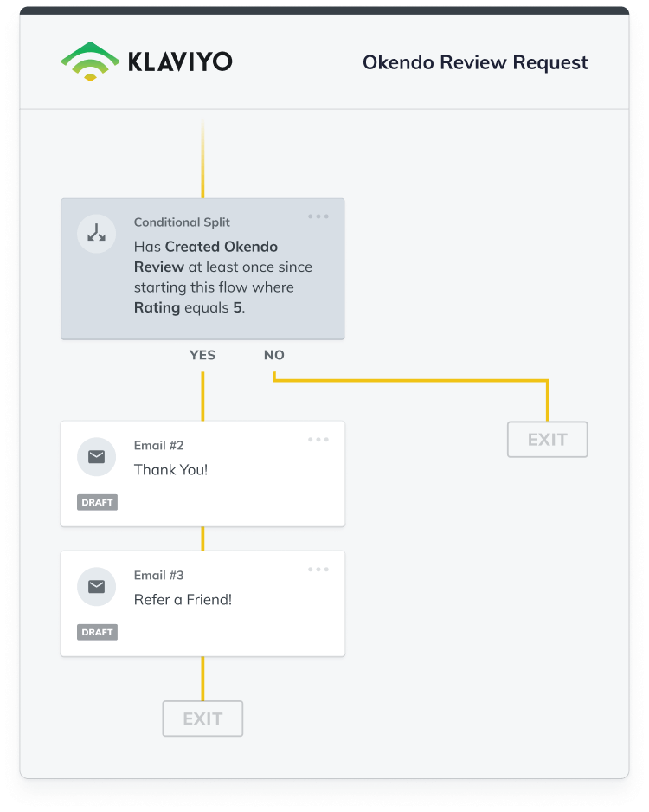Click the DRAFT badge on Email #3
Viewport: 649px width, 812px height.
click(x=97, y=632)
